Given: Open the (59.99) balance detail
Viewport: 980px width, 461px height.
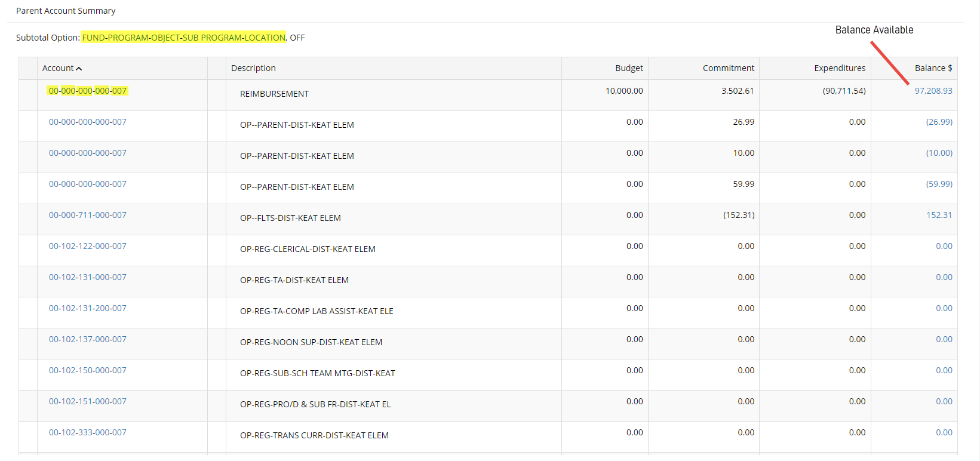Looking at the screenshot, I should [x=939, y=184].
